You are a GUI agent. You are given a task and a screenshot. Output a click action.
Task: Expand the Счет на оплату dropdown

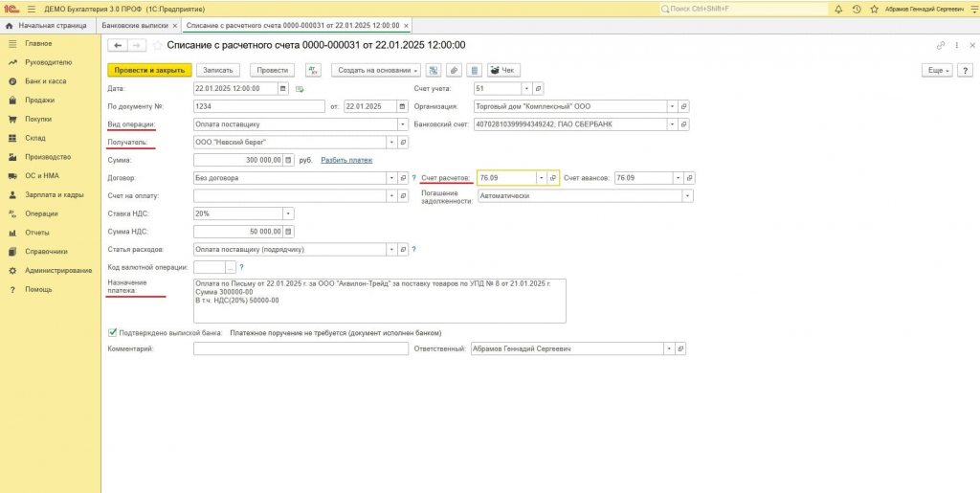(x=391, y=195)
